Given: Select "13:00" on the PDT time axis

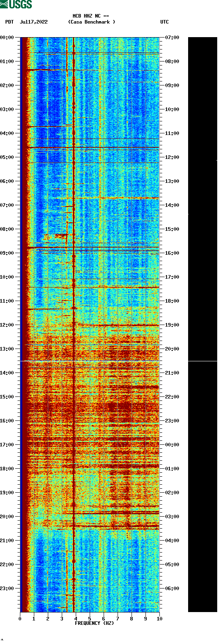Looking at the screenshot, I should pos(7,349).
